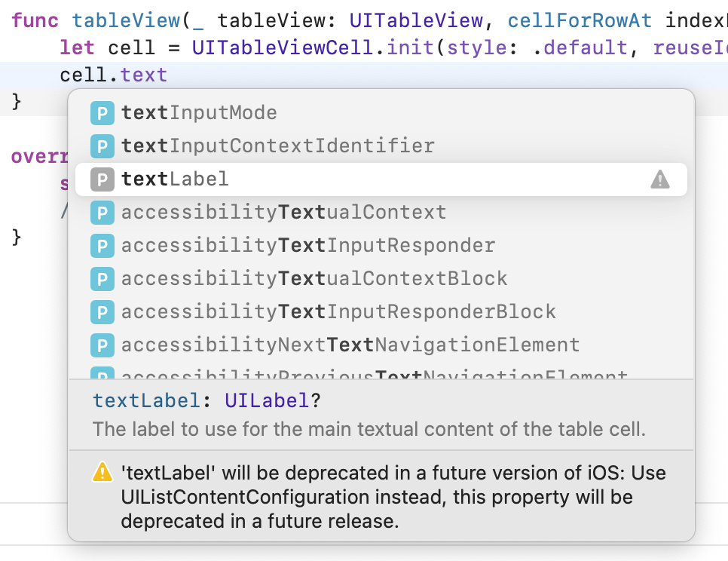Click the UILabel type name in declaration
The image size is (728, 561).
coord(267,400)
